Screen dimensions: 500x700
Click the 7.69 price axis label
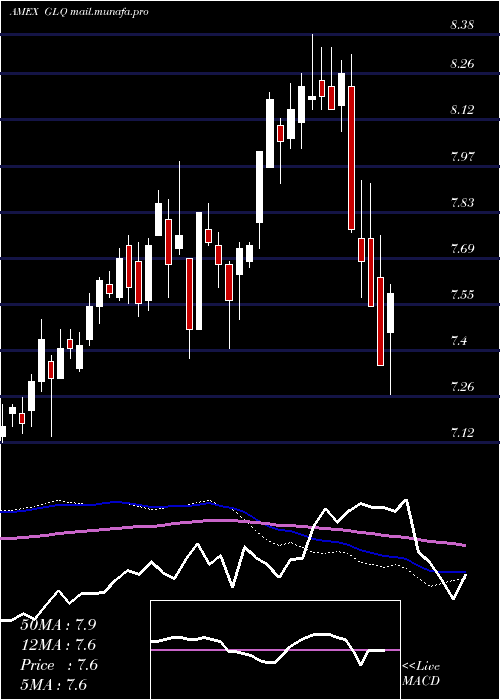463,249
